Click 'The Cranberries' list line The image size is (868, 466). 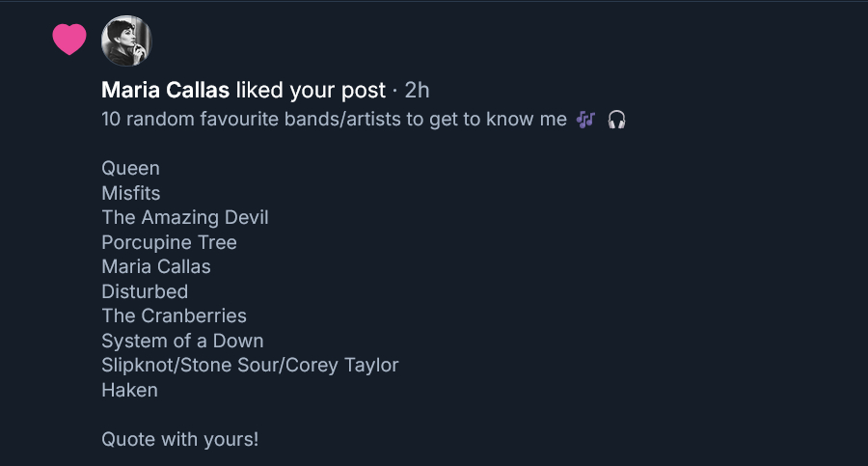pyautogui.click(x=174, y=315)
